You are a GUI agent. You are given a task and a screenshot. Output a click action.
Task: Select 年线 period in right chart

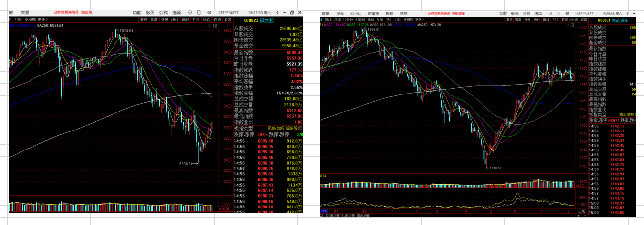pyautogui.click(x=380, y=20)
